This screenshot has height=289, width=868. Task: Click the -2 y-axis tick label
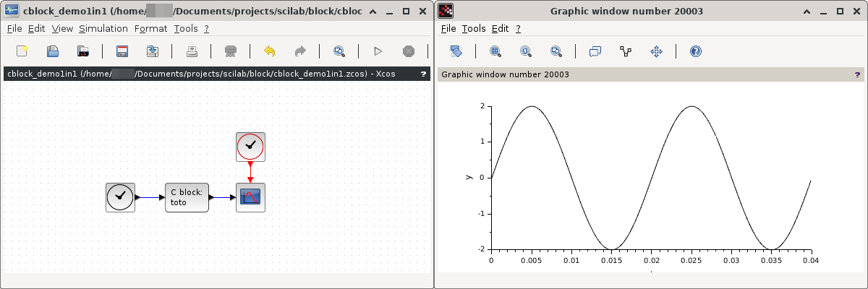tap(481, 249)
